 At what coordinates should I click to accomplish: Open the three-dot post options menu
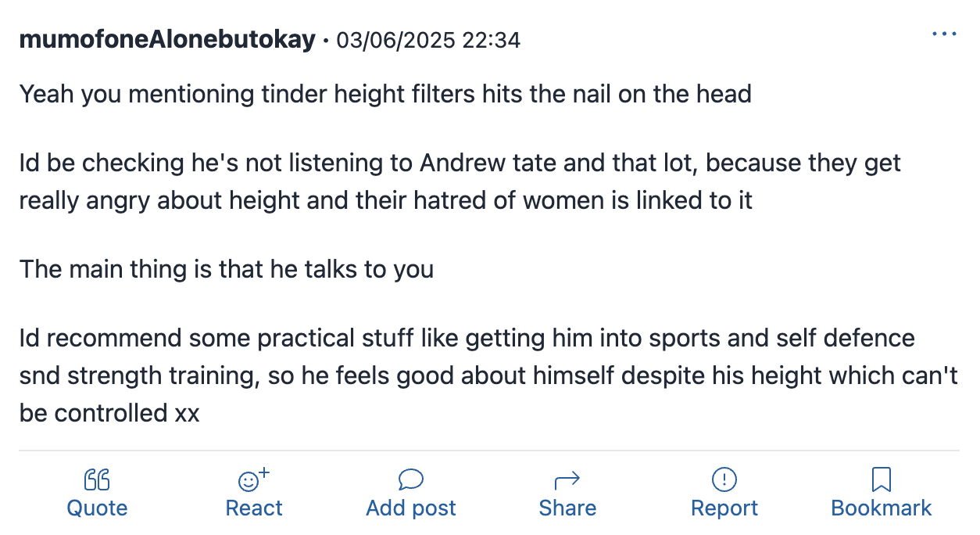[944, 34]
